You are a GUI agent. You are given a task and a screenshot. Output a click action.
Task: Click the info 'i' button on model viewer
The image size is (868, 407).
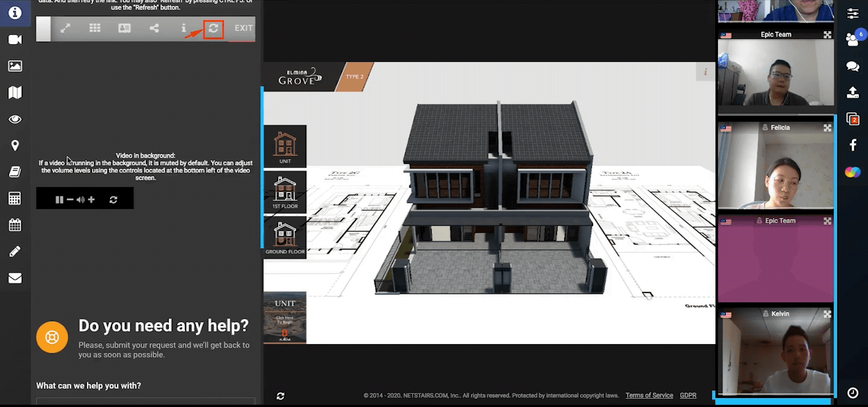[705, 72]
